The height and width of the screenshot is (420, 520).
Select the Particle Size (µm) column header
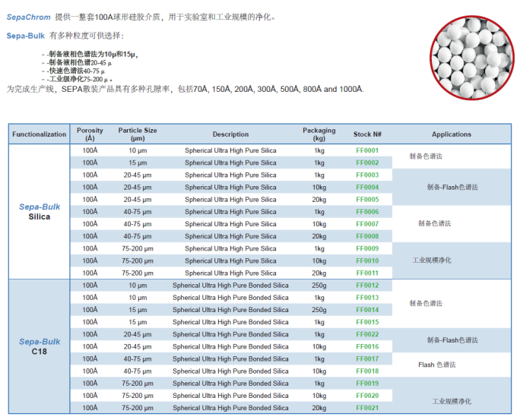click(x=138, y=134)
